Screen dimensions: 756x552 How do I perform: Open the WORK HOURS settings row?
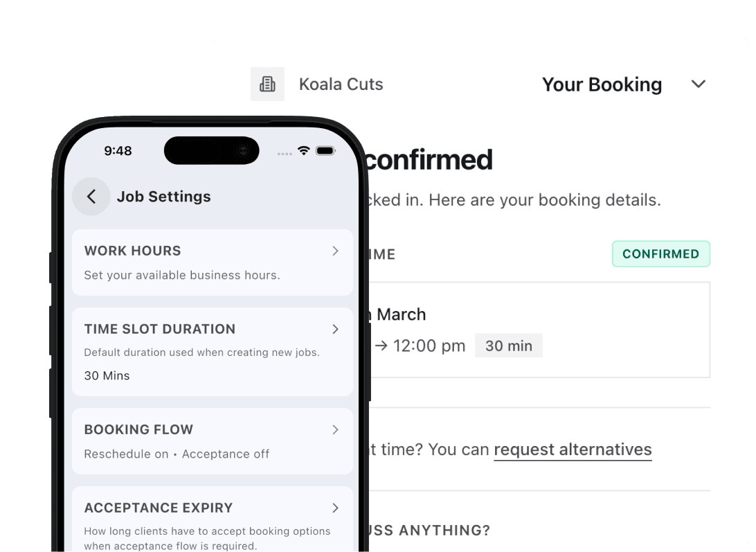pos(212,262)
